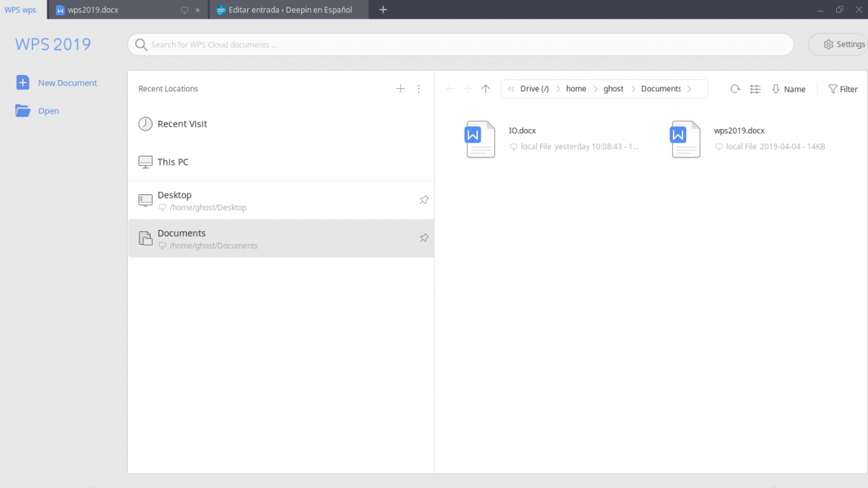Navigate to Documents breadcrumb

(660, 88)
